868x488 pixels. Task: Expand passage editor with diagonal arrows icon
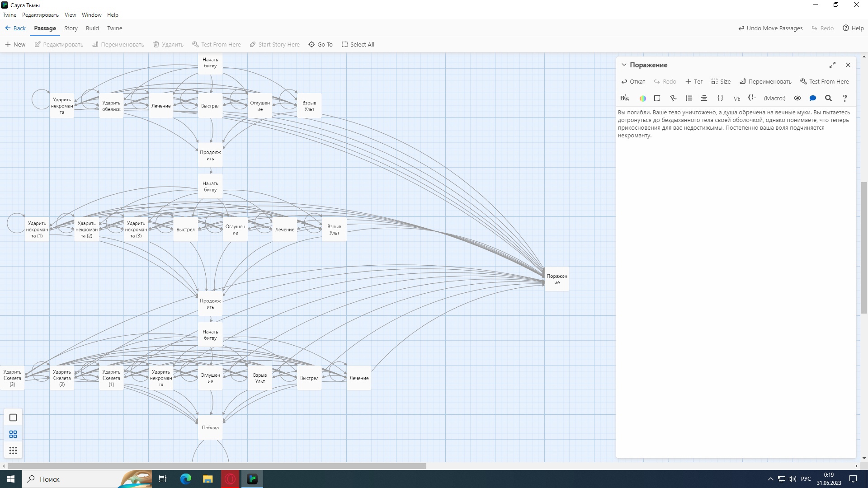click(832, 65)
